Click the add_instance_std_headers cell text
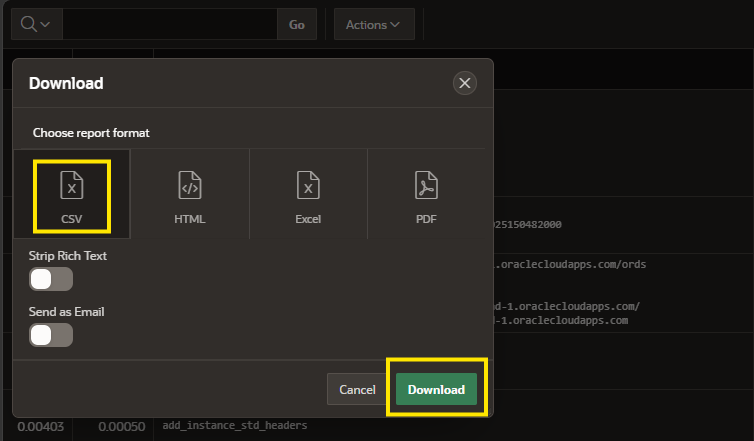Viewport: 754px width, 441px height. pyautogui.click(x=235, y=425)
